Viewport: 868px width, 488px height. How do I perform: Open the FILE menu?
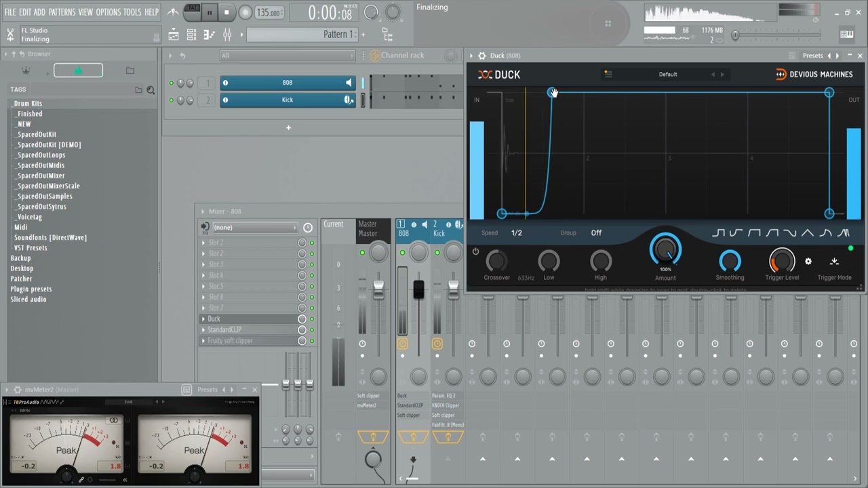10,12
